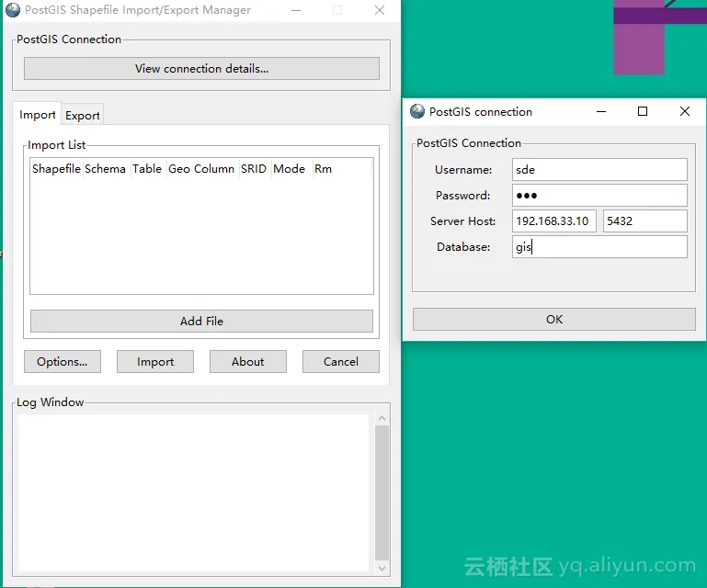
Task: Click the Log Window scrollbar thumb
Action: tap(382, 492)
